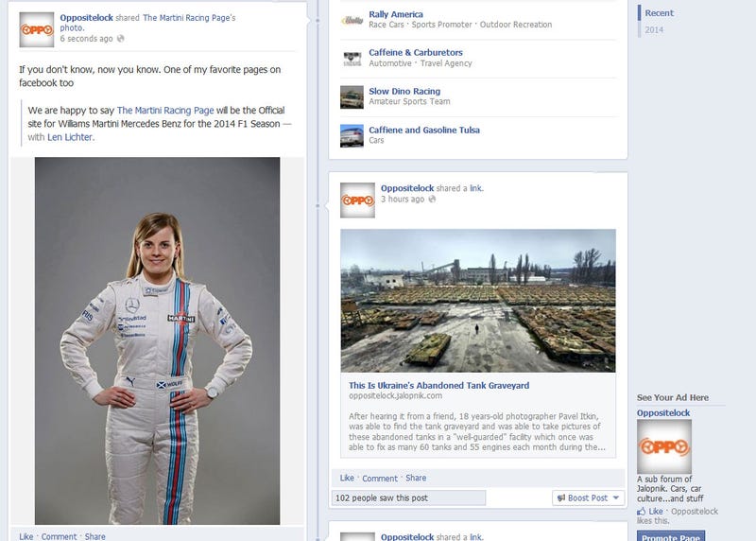Open Caffiene and Gasoline Tulsa thumbnail
Screen dimensions: 756x541
pos(352,135)
